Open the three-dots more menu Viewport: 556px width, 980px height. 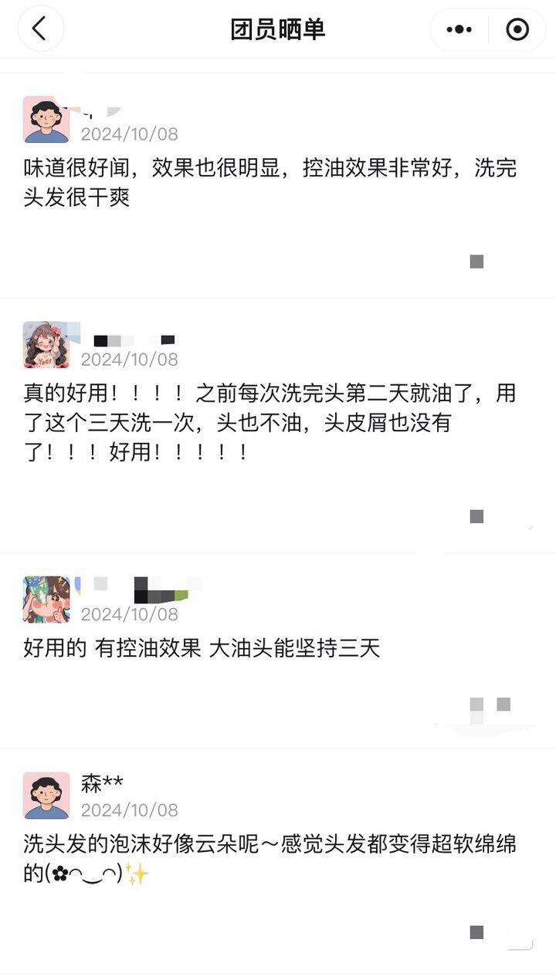click(459, 29)
